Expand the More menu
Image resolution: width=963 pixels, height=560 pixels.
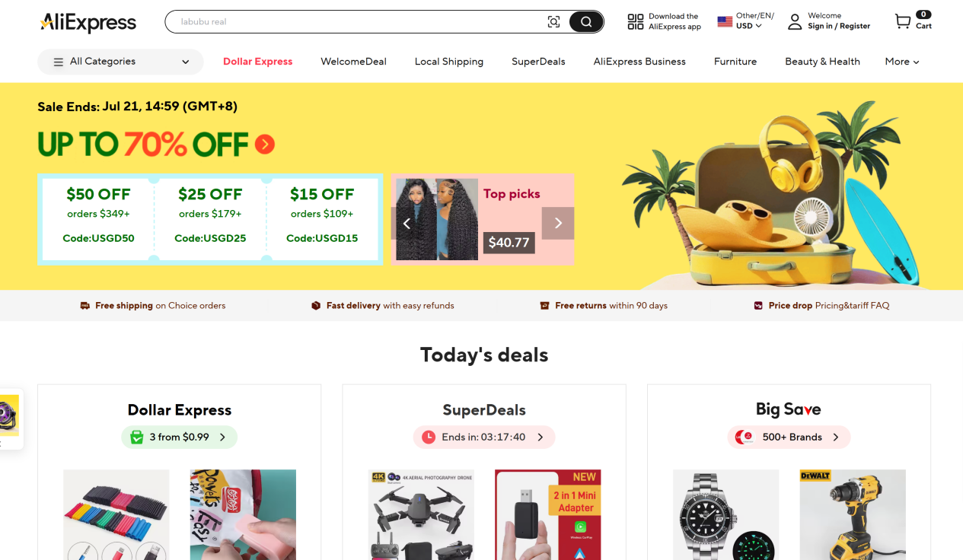point(902,62)
